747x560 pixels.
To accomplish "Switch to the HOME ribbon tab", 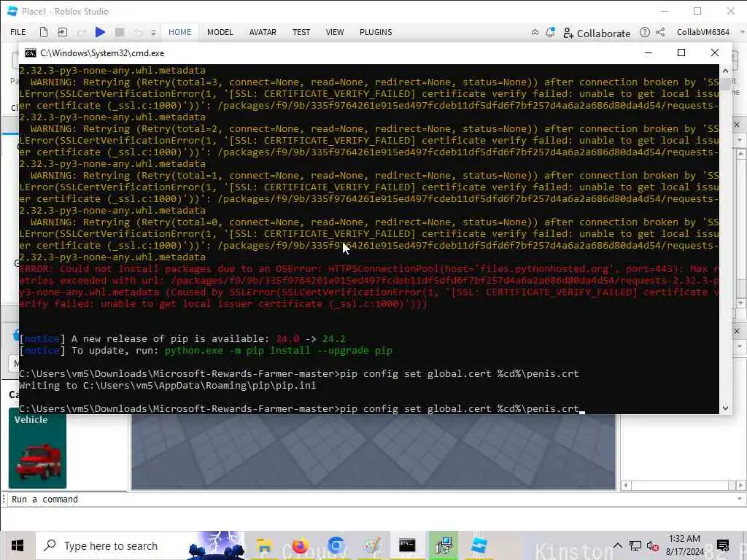I will [x=179, y=32].
